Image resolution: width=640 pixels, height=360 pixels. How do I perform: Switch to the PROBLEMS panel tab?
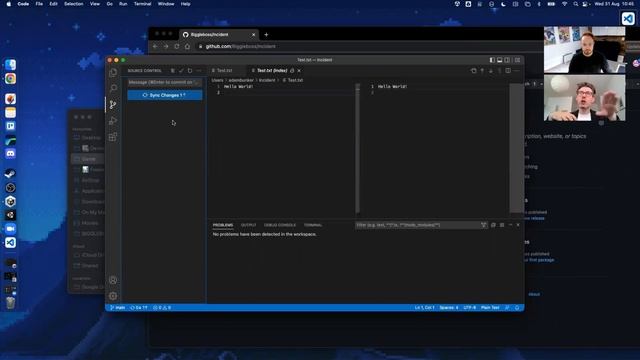click(x=223, y=225)
